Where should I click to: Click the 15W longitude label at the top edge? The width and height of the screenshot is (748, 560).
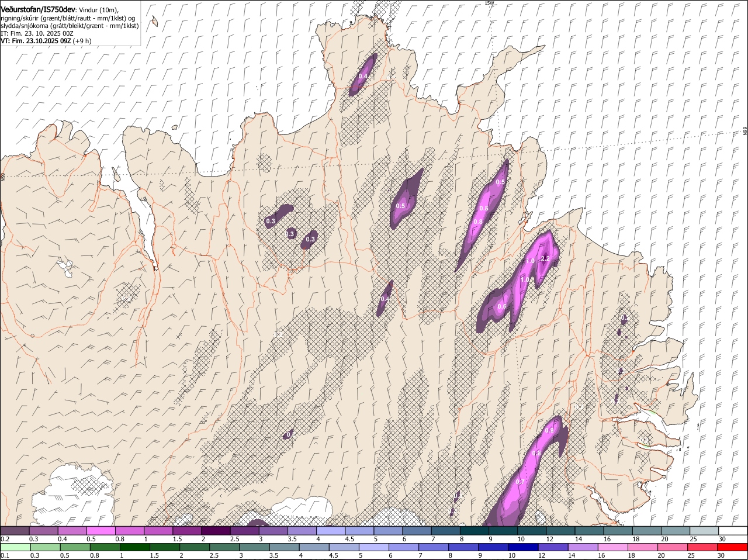489,3
